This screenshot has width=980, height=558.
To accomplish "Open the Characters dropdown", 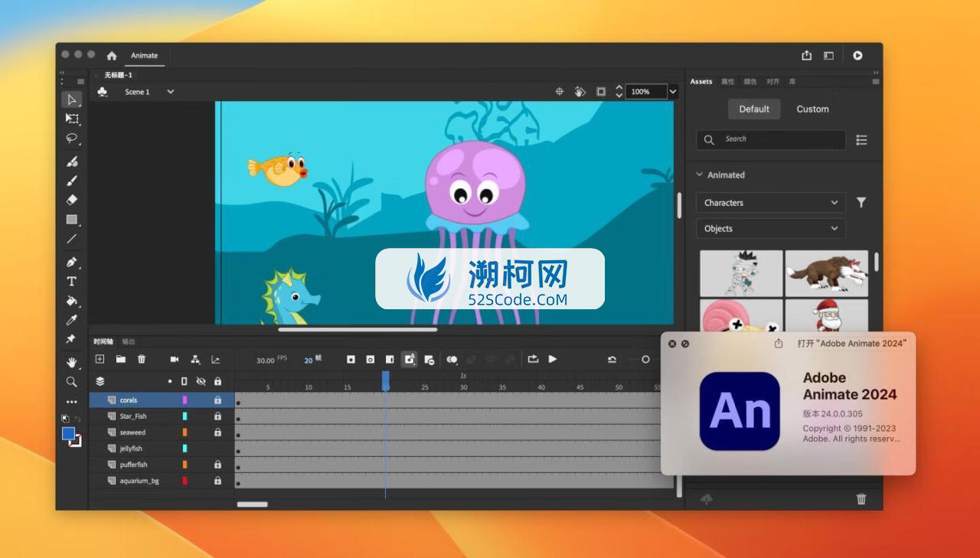I will [771, 203].
